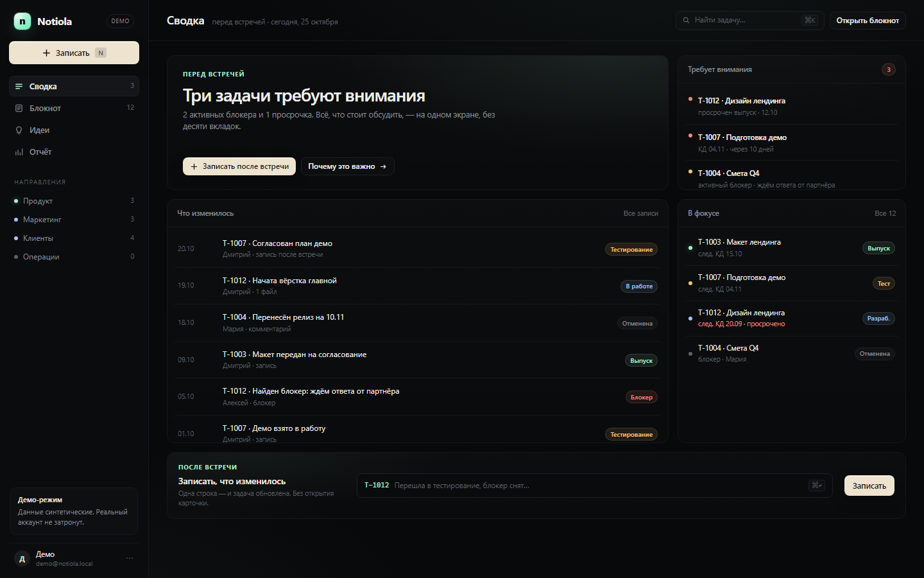This screenshot has width=924, height=578.
Task: Click the Тест badge on T-1007
Action: (x=884, y=283)
